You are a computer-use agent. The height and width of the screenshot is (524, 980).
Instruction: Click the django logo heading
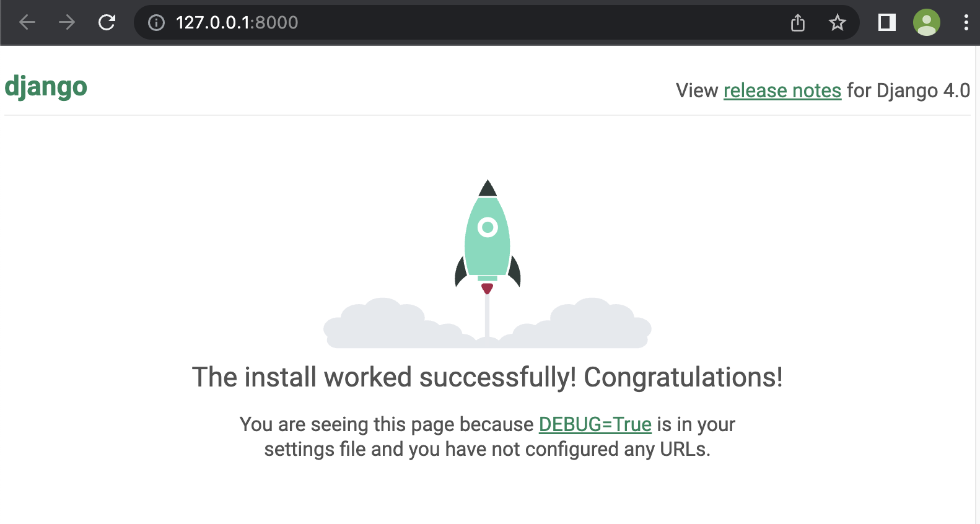(x=46, y=87)
